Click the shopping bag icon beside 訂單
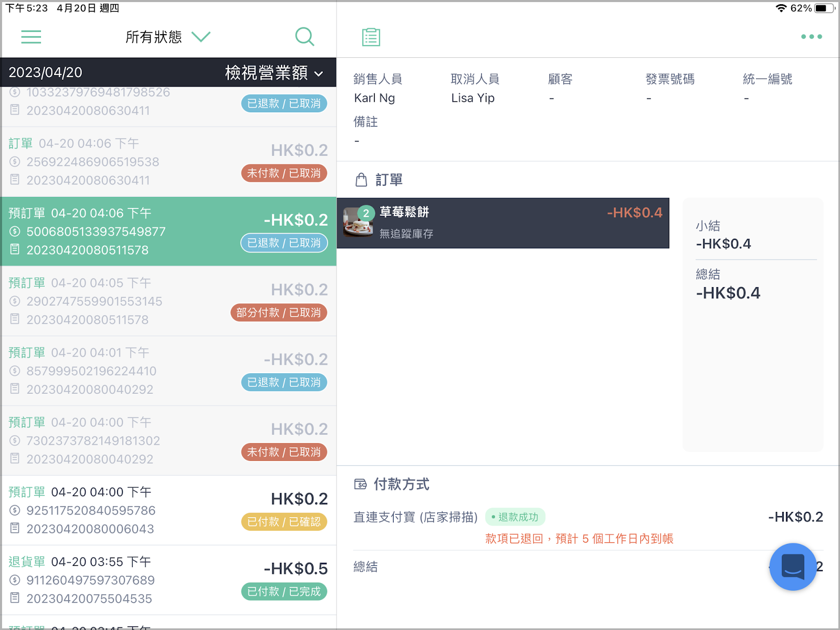This screenshot has height=630, width=840. (x=361, y=180)
